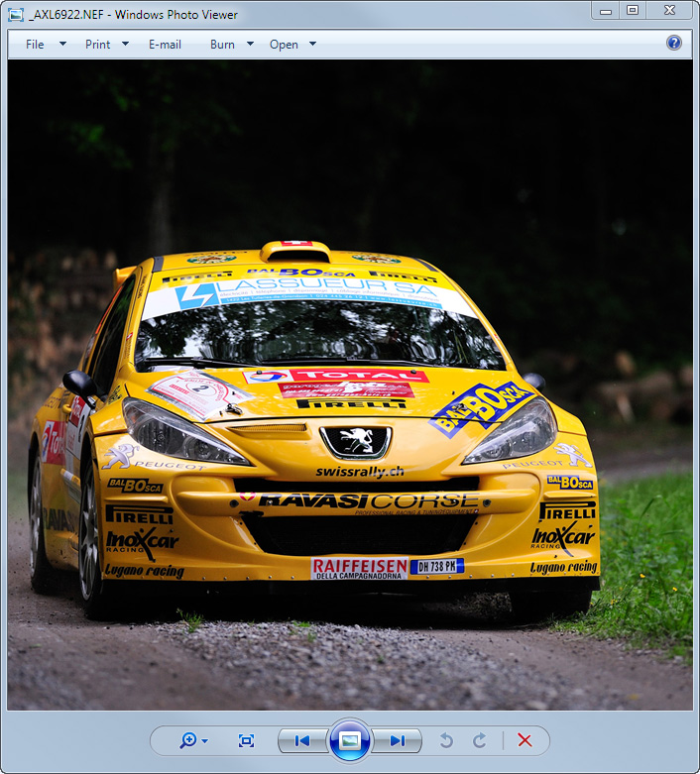Close the Windows Photo Viewer window

(x=669, y=11)
